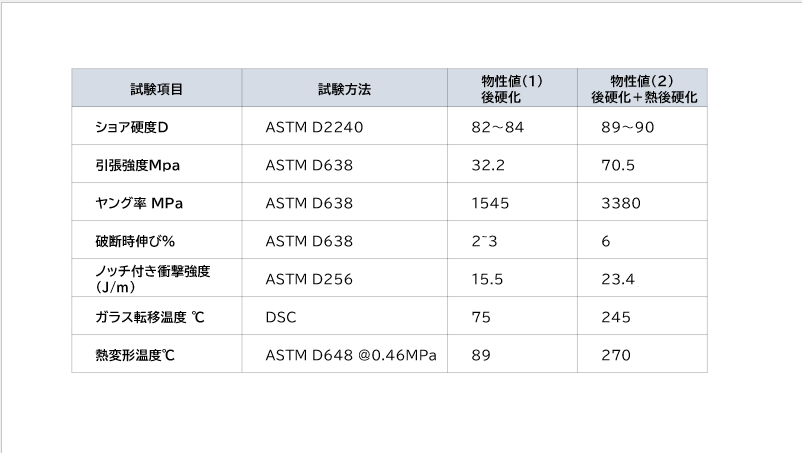Click the 82~84 hardness value
The image size is (802, 453).
click(x=497, y=127)
